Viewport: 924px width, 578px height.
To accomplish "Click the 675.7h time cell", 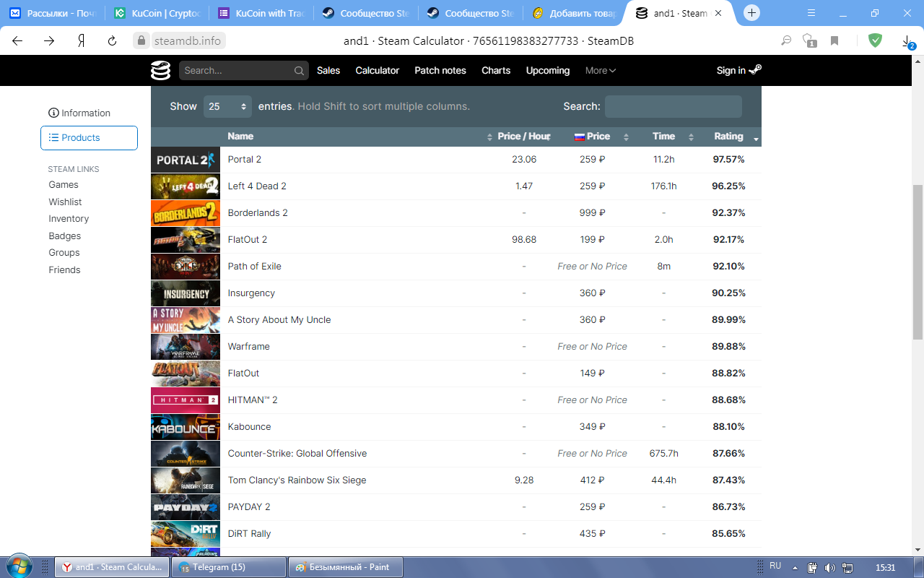I will point(663,454).
